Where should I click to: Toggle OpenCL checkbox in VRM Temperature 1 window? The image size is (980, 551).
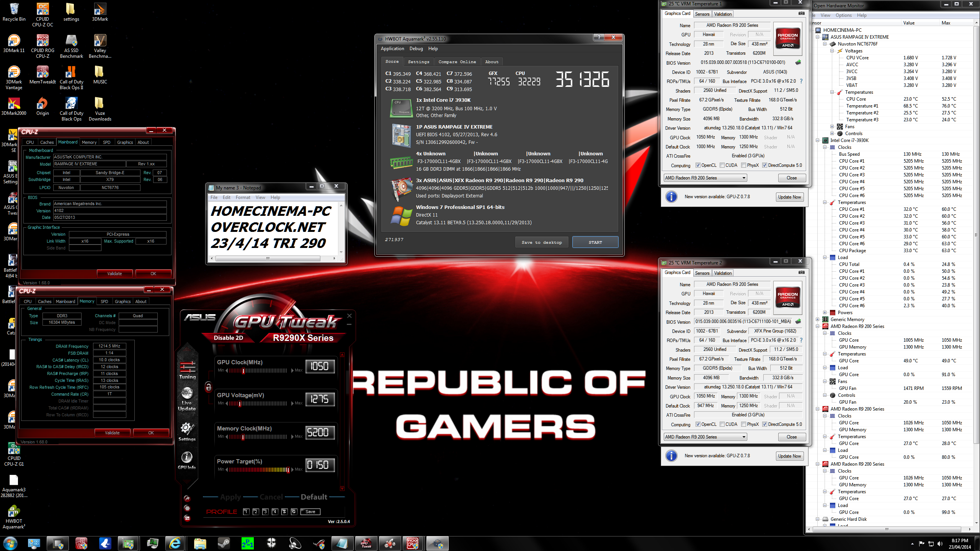coord(698,165)
